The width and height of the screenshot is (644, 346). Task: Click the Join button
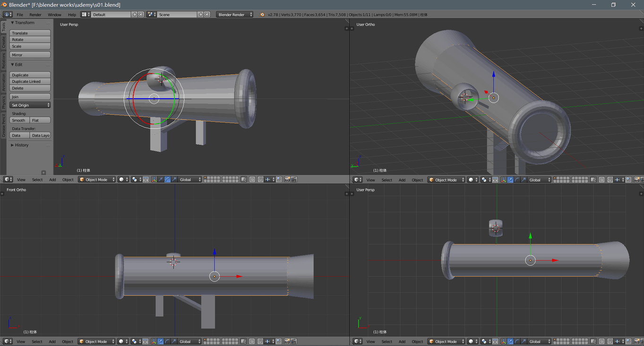[x=30, y=97]
